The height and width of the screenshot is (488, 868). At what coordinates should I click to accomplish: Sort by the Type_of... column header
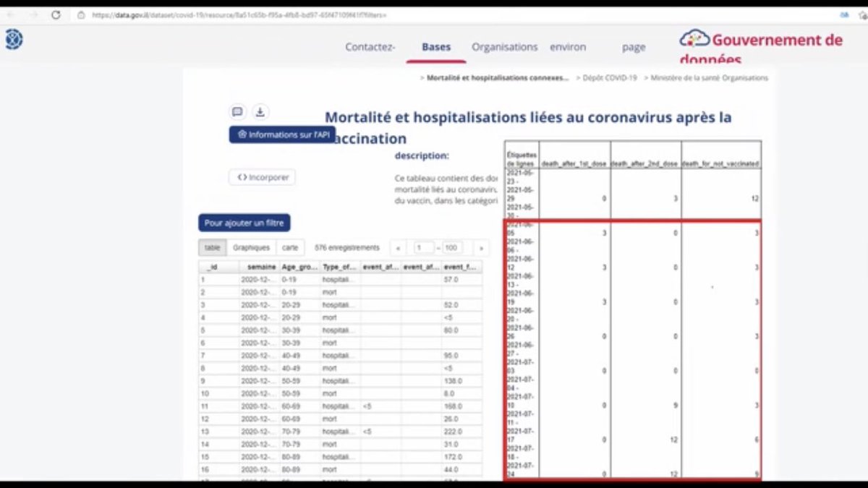[x=340, y=267]
